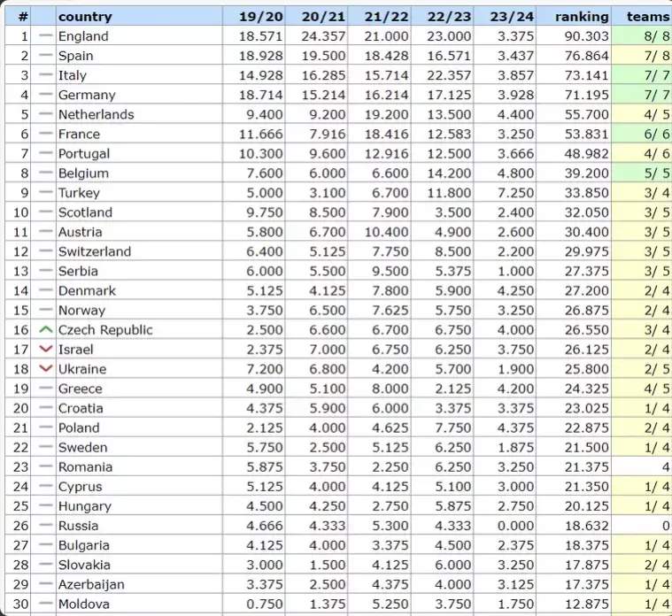Image resolution: width=672 pixels, height=616 pixels.
Task: Click the unchanged dash icon beside Portugal
Action: point(46,154)
